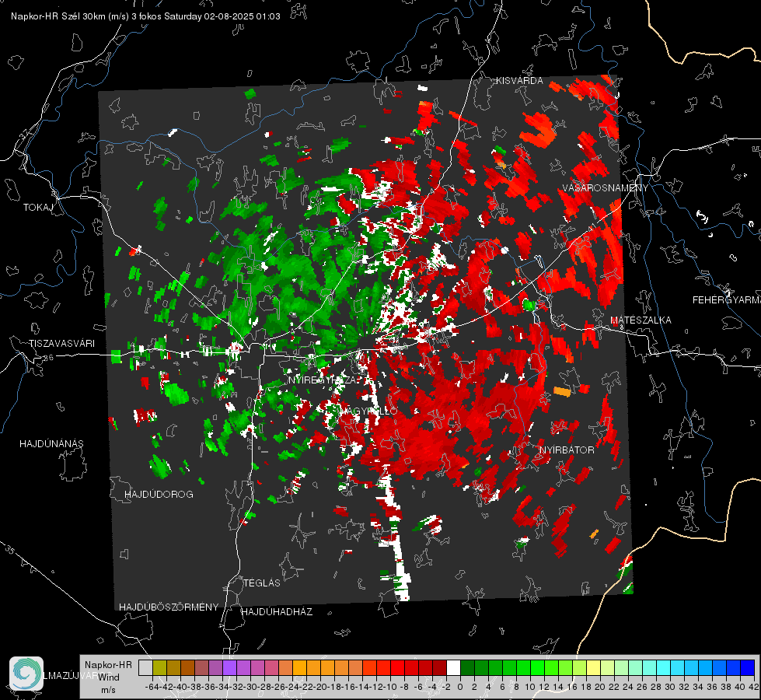Select the light gray leftmost legend swatch
The image size is (761, 700).
click(145, 667)
